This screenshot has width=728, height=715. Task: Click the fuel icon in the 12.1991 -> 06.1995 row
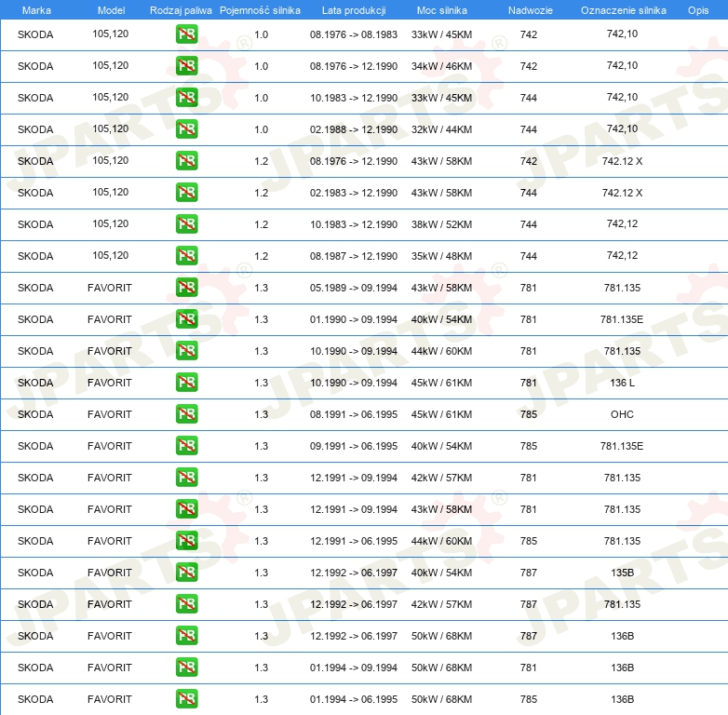click(186, 540)
